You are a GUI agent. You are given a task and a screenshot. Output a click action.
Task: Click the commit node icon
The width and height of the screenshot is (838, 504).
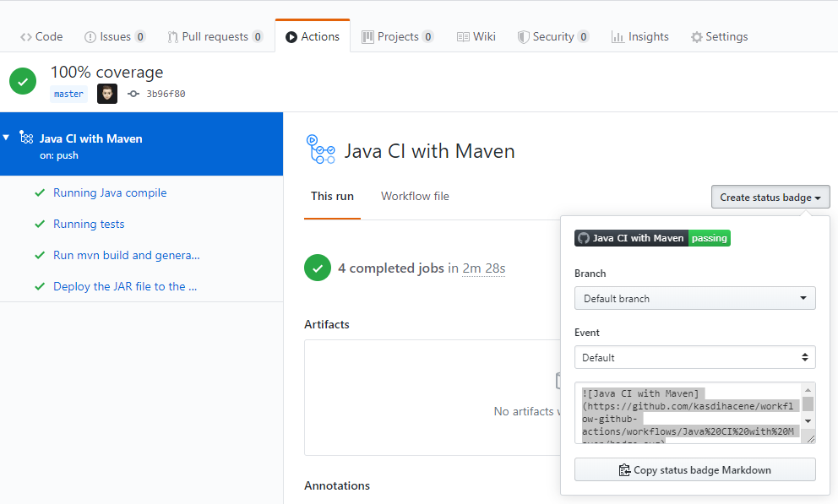pyautogui.click(x=133, y=94)
